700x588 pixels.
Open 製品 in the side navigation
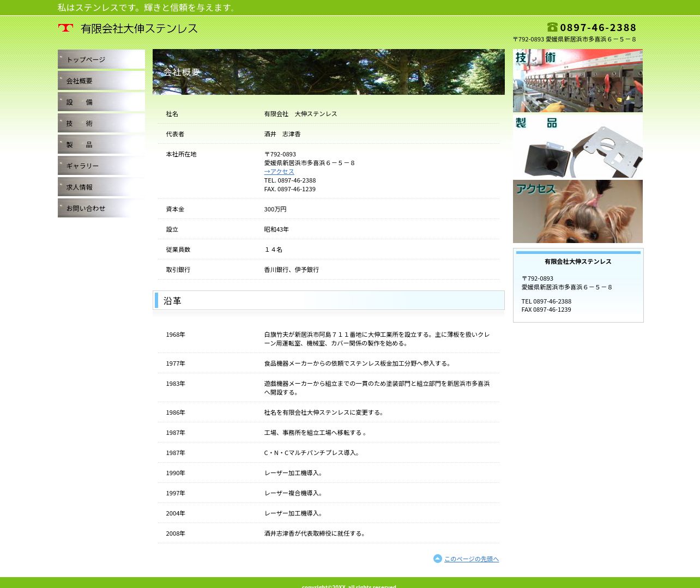click(x=101, y=144)
